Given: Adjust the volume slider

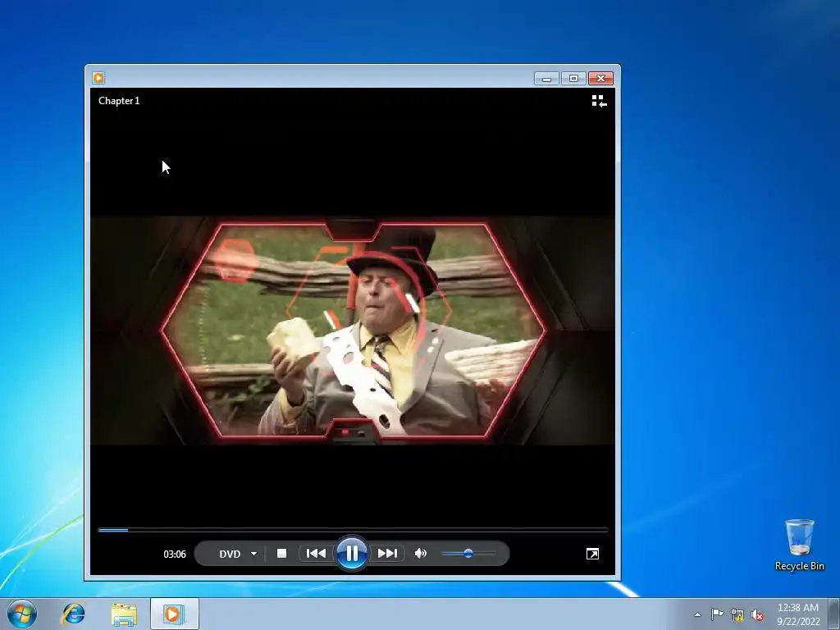Looking at the screenshot, I should pos(468,554).
